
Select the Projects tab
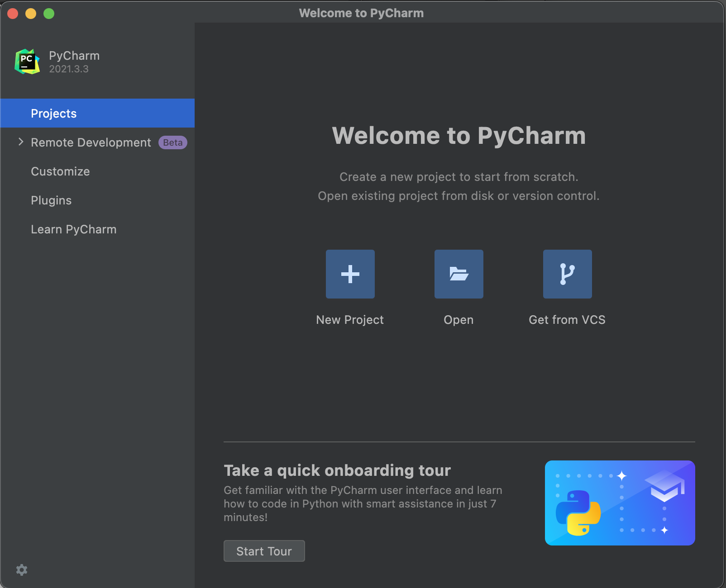click(x=97, y=113)
